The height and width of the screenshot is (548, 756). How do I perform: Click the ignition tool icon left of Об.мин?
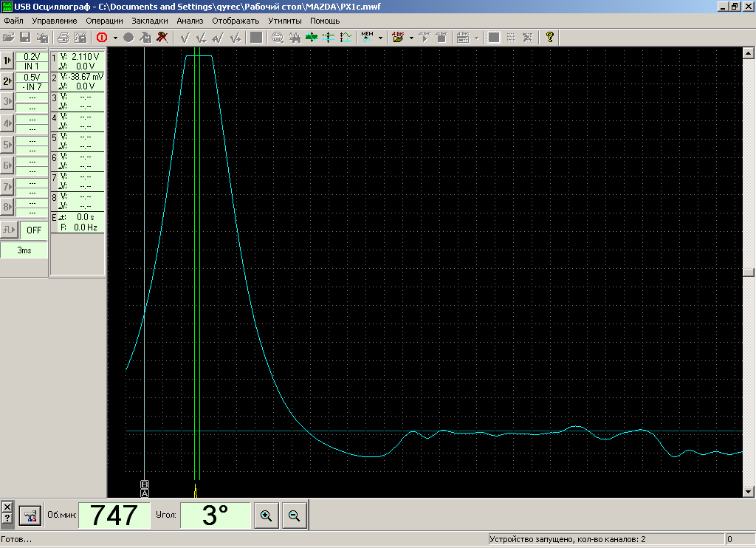coord(30,516)
